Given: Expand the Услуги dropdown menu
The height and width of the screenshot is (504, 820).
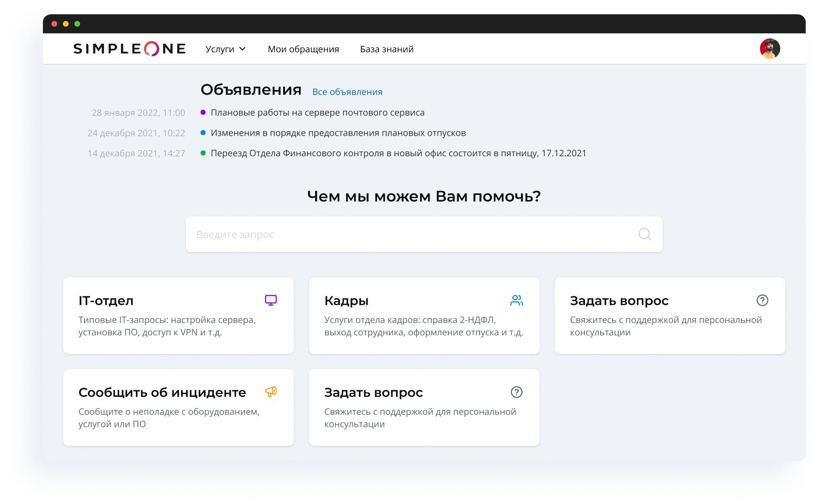Looking at the screenshot, I should coord(225,49).
